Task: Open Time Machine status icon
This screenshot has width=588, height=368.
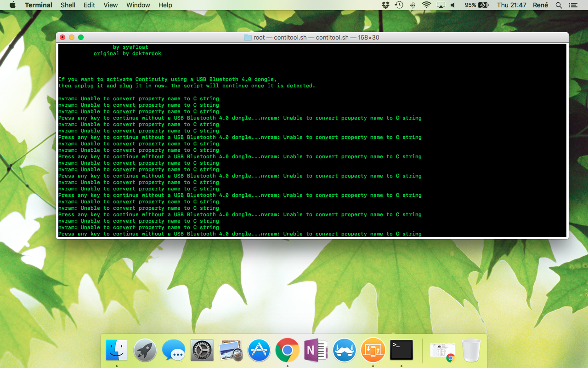Action: [x=399, y=5]
